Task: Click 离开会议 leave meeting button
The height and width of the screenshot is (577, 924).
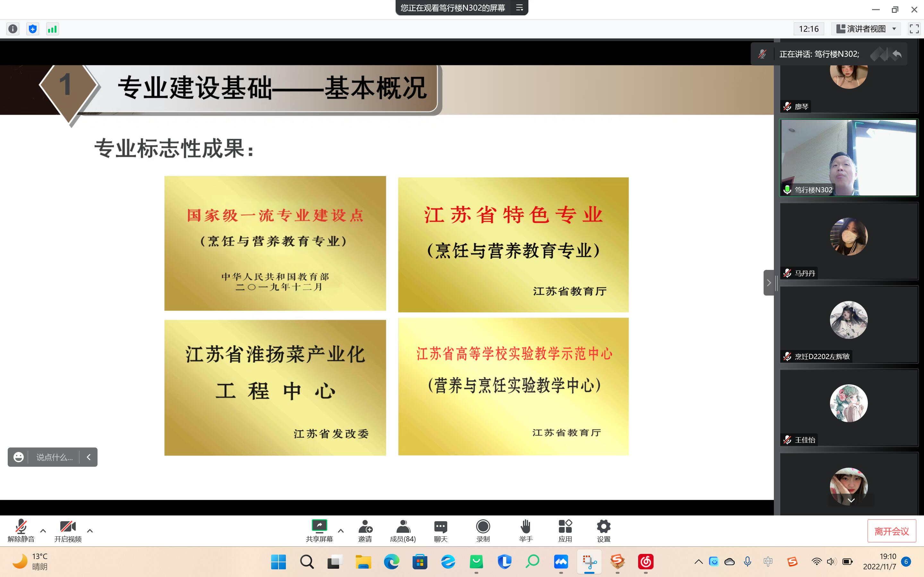Action: pyautogui.click(x=892, y=531)
